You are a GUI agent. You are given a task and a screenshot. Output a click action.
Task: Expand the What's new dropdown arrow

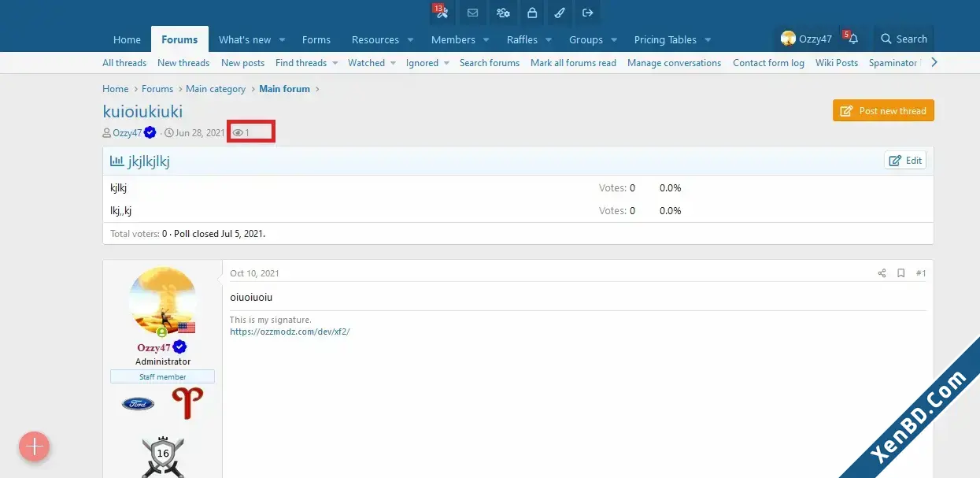coord(283,39)
